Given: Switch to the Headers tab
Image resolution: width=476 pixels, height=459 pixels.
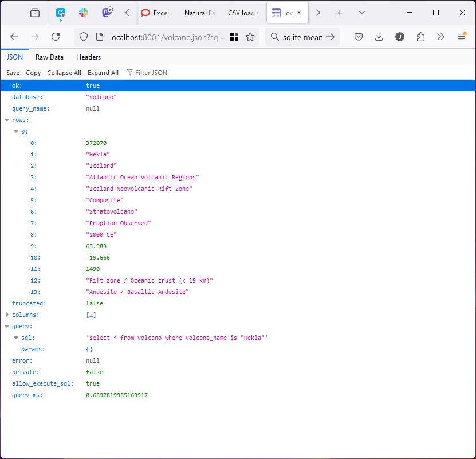Looking at the screenshot, I should coord(88,57).
